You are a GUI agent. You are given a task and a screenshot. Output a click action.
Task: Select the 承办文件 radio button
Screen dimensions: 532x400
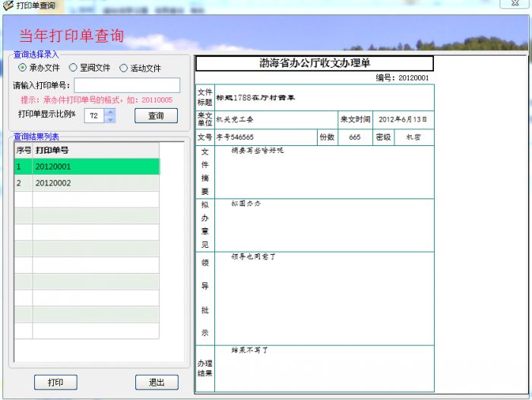[x=22, y=68]
